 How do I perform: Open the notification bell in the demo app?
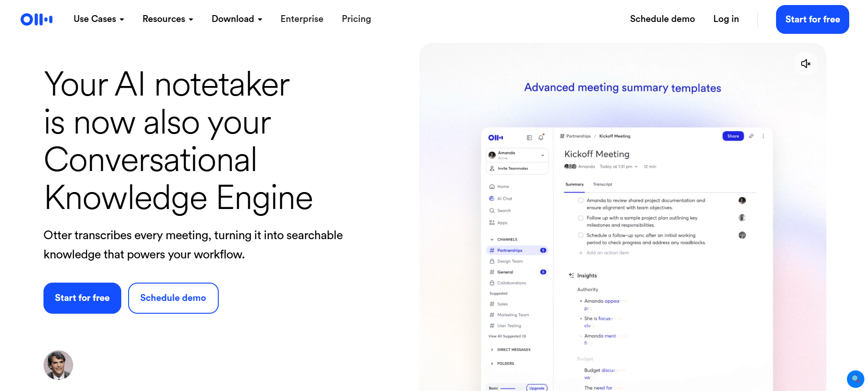pos(541,137)
